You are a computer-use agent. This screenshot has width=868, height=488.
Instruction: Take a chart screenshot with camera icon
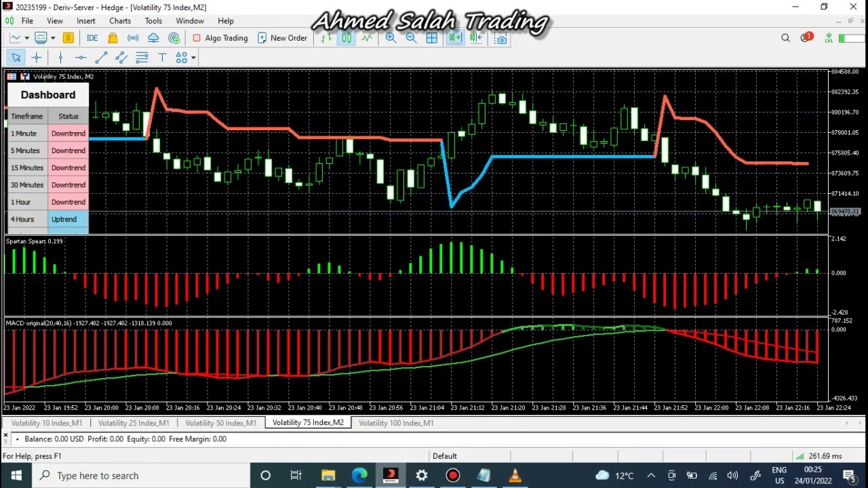[500, 39]
